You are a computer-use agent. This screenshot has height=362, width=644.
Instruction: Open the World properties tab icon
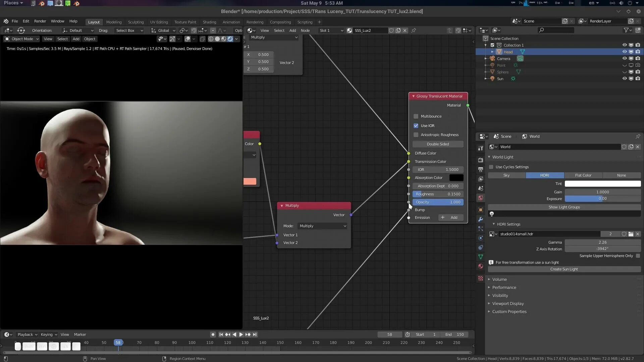(x=481, y=198)
